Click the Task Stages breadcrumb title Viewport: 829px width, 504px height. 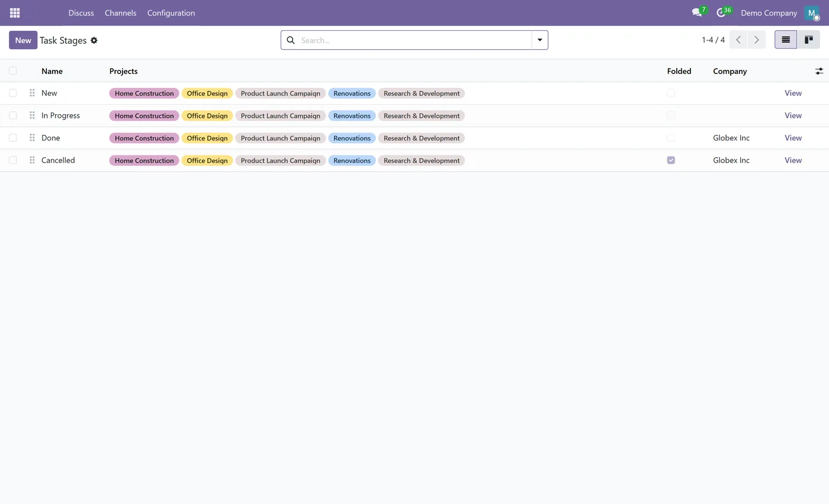[63, 40]
